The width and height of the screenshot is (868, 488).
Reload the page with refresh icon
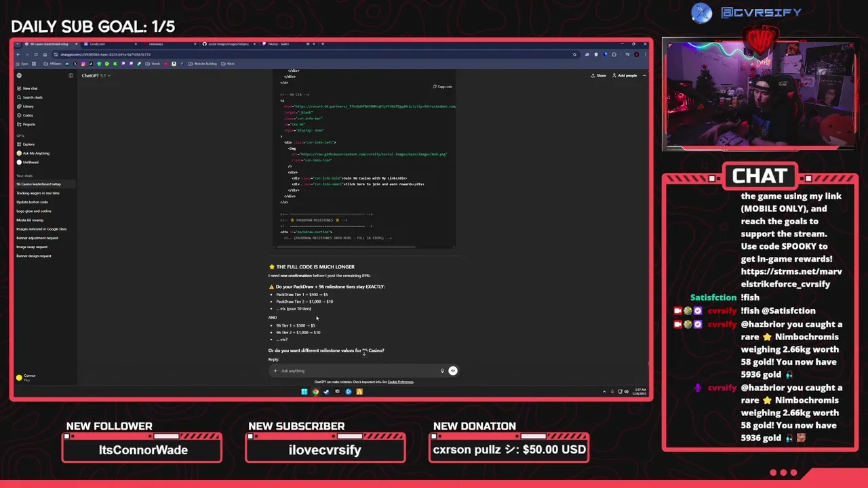pyautogui.click(x=36, y=54)
